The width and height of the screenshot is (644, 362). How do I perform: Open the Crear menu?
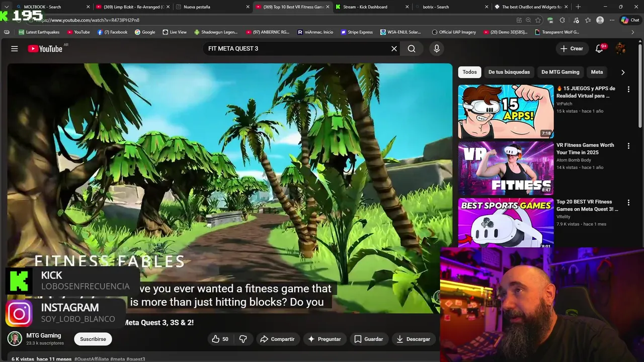click(572, 49)
